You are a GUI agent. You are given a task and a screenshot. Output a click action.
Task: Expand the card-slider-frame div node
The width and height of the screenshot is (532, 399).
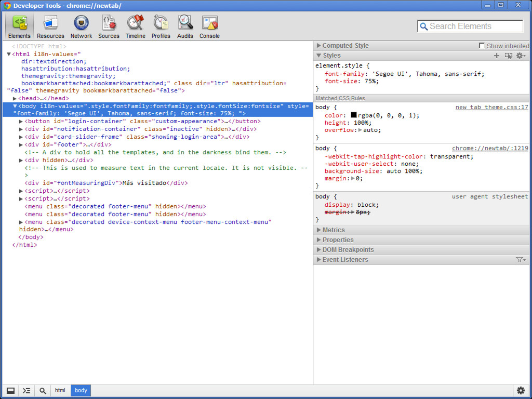[21, 137]
